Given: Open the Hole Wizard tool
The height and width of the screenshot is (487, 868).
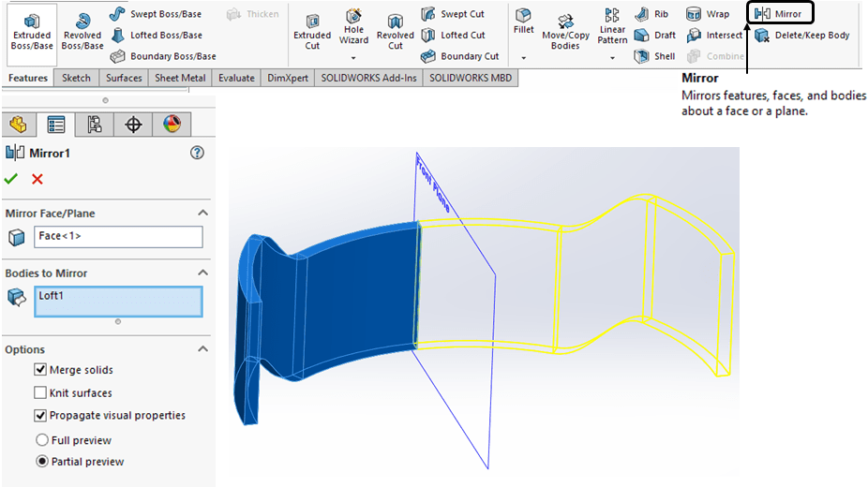Looking at the screenshot, I should [x=353, y=28].
